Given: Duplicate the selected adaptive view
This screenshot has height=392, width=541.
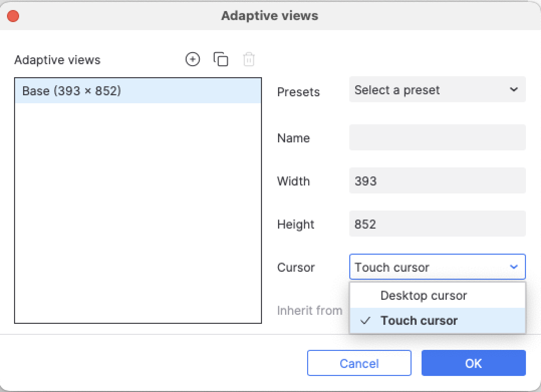Looking at the screenshot, I should 221,60.
